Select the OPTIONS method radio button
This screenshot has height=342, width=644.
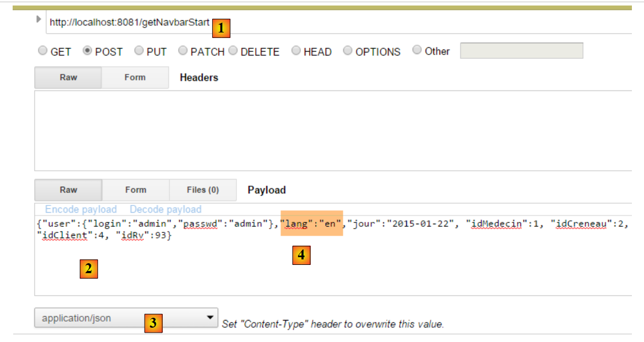click(x=348, y=51)
